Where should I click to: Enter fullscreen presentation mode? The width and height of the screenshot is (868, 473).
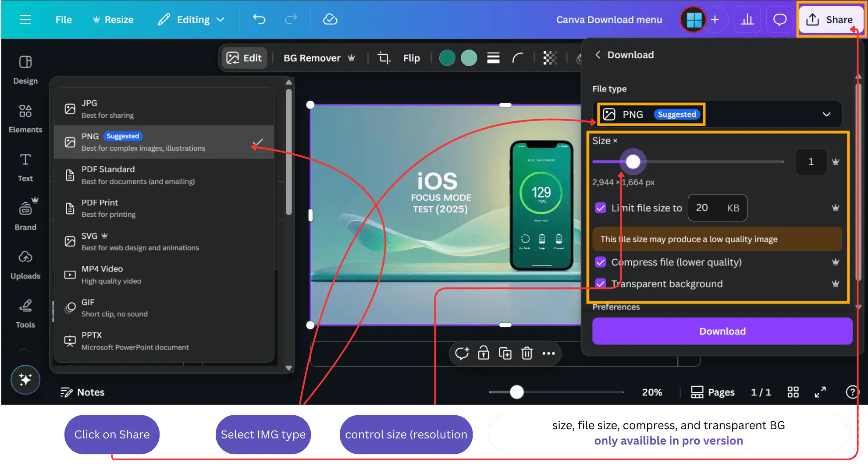tap(820, 392)
